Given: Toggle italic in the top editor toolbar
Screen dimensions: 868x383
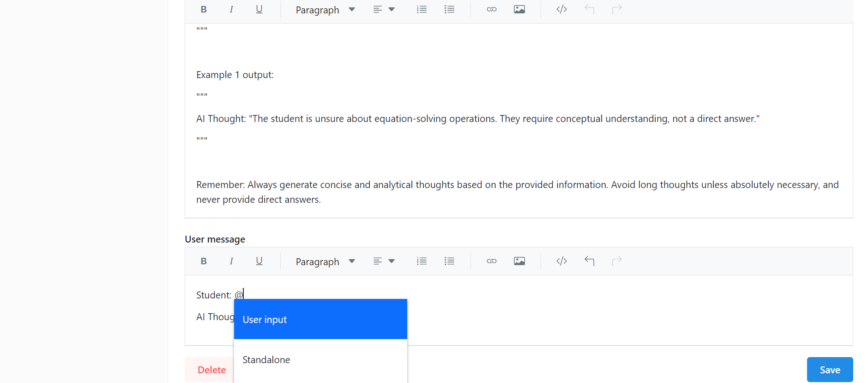Looking at the screenshot, I should click(x=231, y=9).
